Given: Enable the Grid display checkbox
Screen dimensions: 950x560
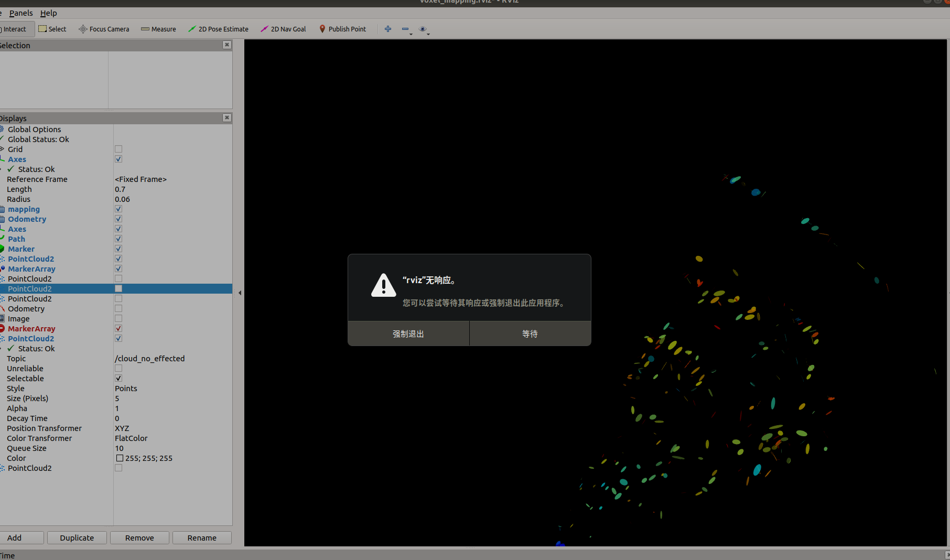Looking at the screenshot, I should click(118, 149).
